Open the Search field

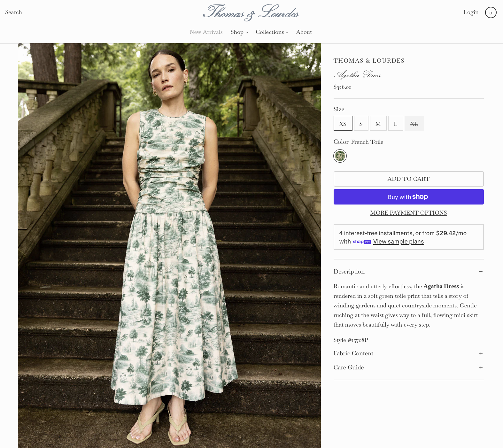point(13,12)
